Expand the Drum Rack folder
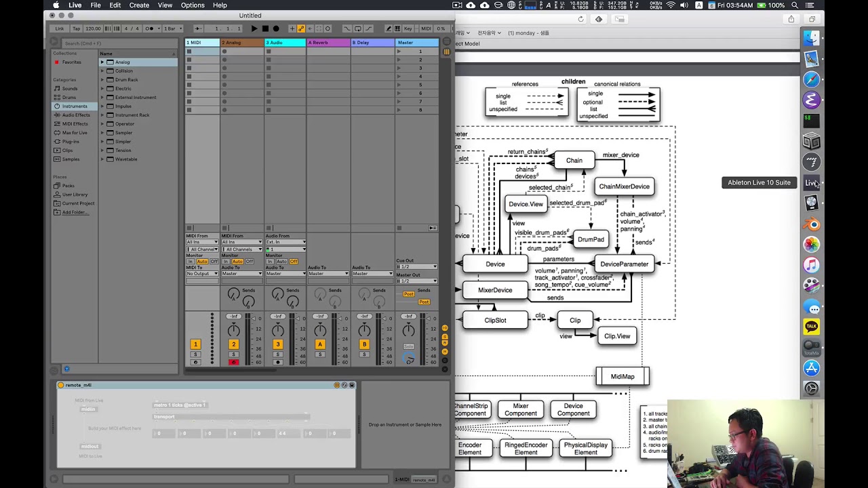This screenshot has width=868, height=488. click(x=102, y=80)
